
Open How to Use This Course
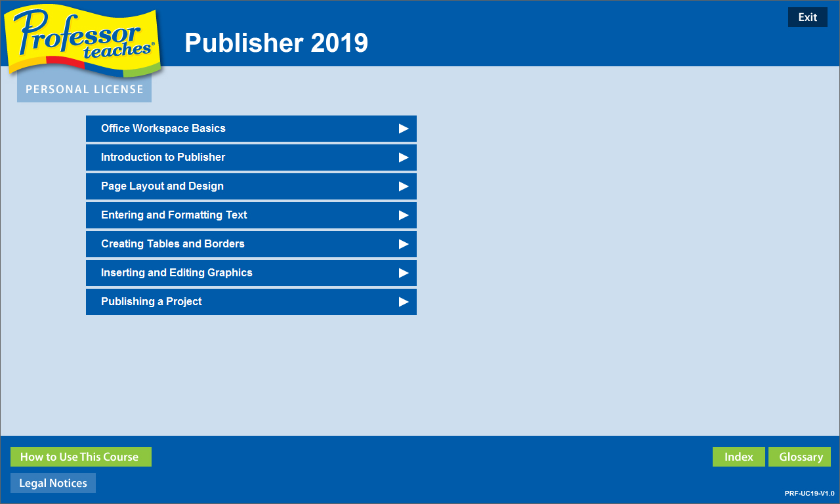(81, 457)
